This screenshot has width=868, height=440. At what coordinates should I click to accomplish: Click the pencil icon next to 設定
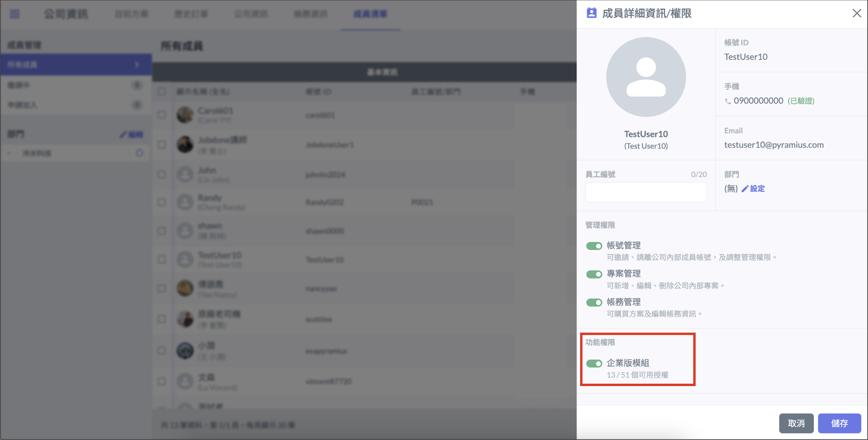[745, 189]
